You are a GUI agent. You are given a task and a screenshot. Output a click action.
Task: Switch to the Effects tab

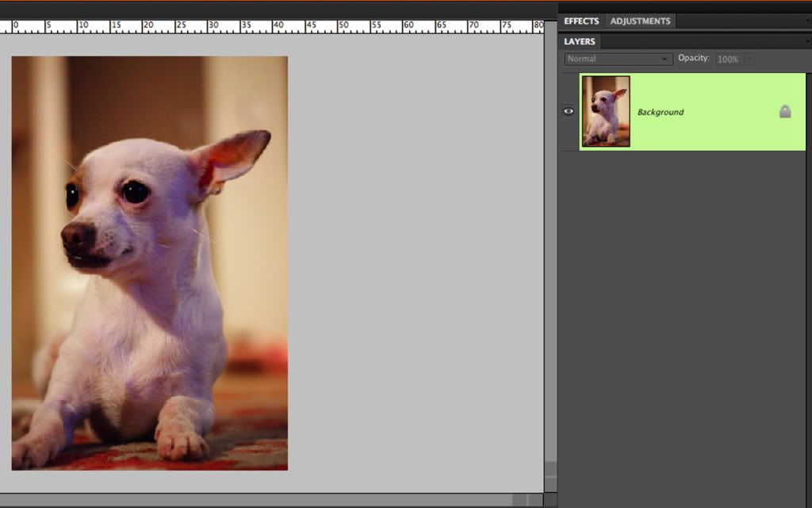[x=581, y=21]
